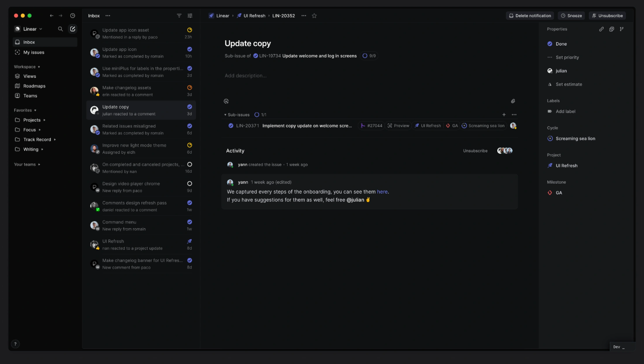Toggle the completion checkbox on sub-issue LIN-20371
The width and height of the screenshot is (644, 364).
[x=231, y=125]
